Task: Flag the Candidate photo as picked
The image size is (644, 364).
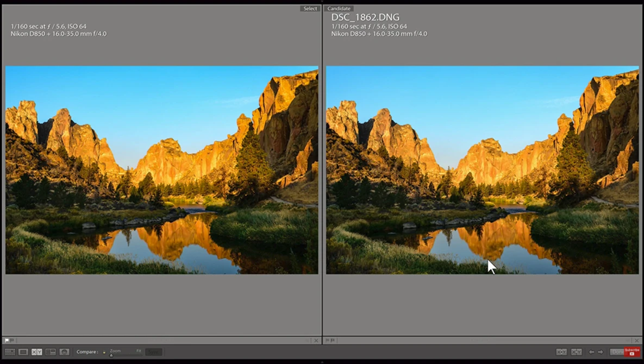Action: [327, 340]
